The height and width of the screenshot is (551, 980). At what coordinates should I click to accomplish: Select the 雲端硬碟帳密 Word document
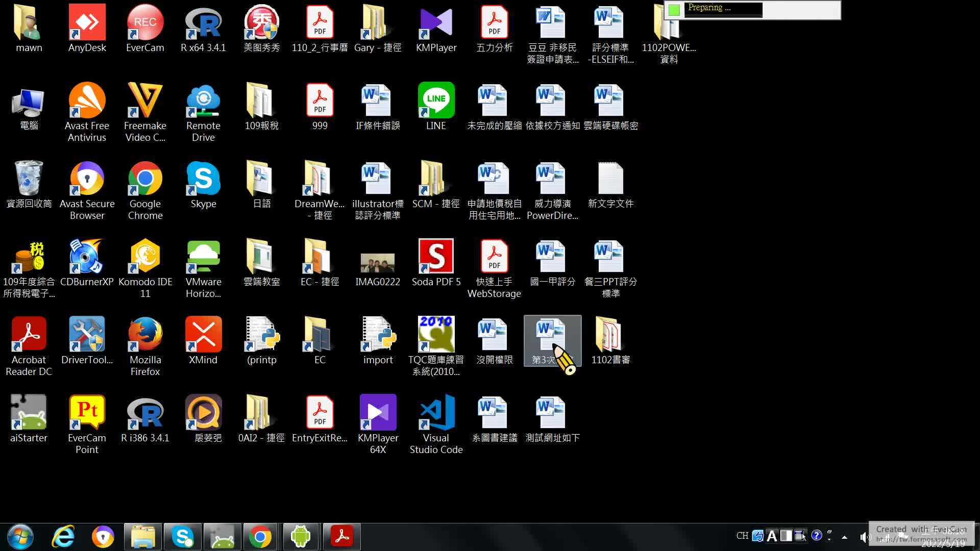pyautogui.click(x=610, y=107)
